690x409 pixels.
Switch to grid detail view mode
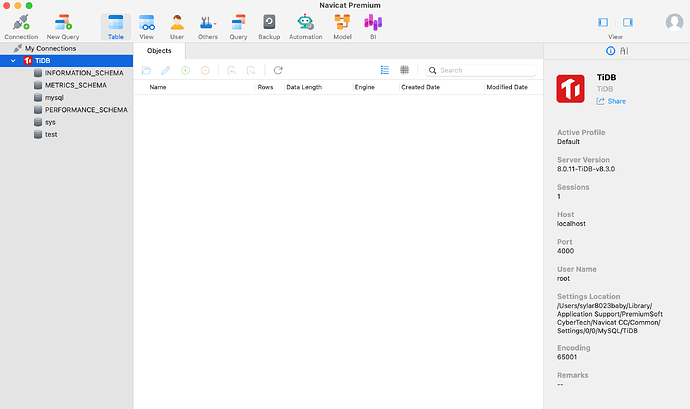pos(404,70)
